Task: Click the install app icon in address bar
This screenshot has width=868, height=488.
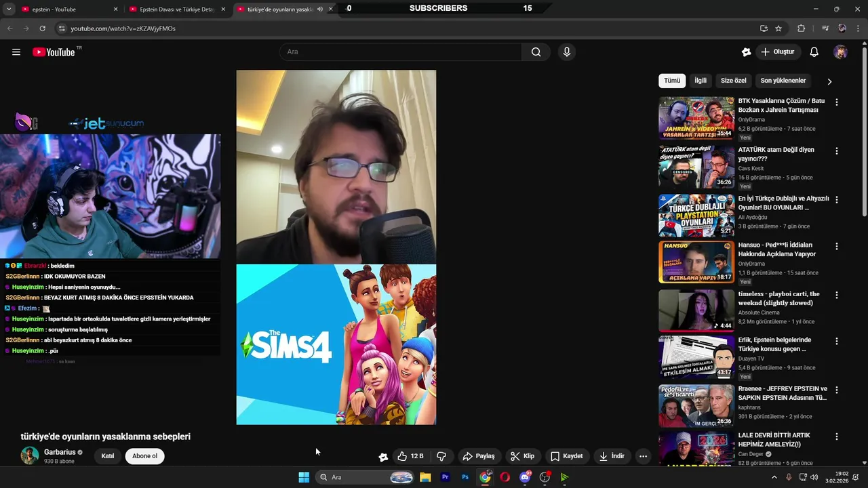Action: (764, 28)
